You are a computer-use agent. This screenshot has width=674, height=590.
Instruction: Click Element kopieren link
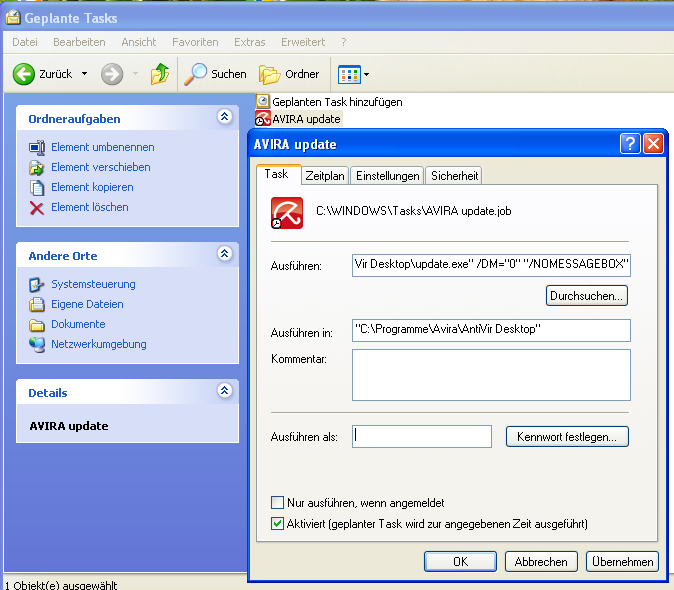(92, 187)
